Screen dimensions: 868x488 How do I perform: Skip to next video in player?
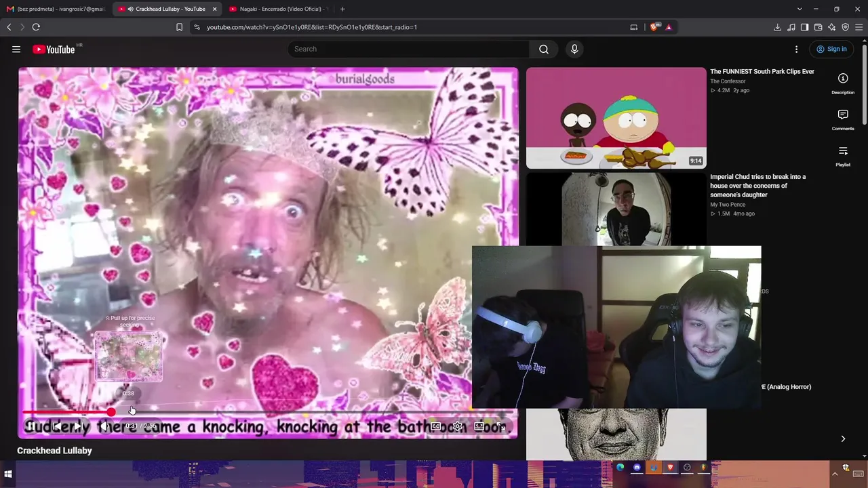[x=79, y=426]
